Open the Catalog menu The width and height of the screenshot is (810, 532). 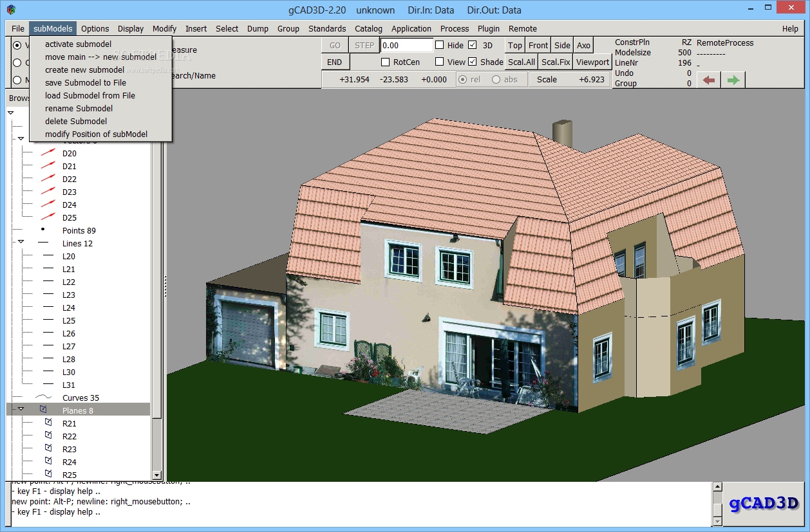(x=368, y=28)
